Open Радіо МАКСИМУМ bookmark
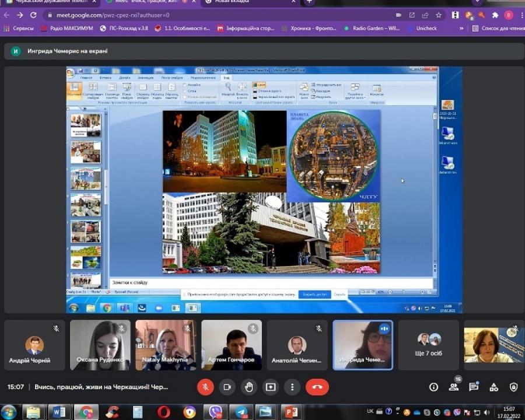Image resolution: width=525 pixels, height=420 pixels. pyautogui.click(x=66, y=29)
